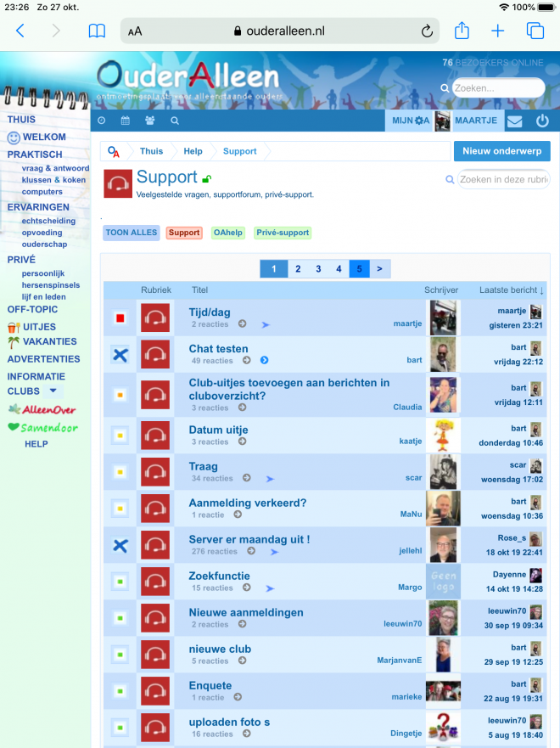The height and width of the screenshot is (748, 560).
Task: Select the Privé-support filter tab
Action: 282,233
